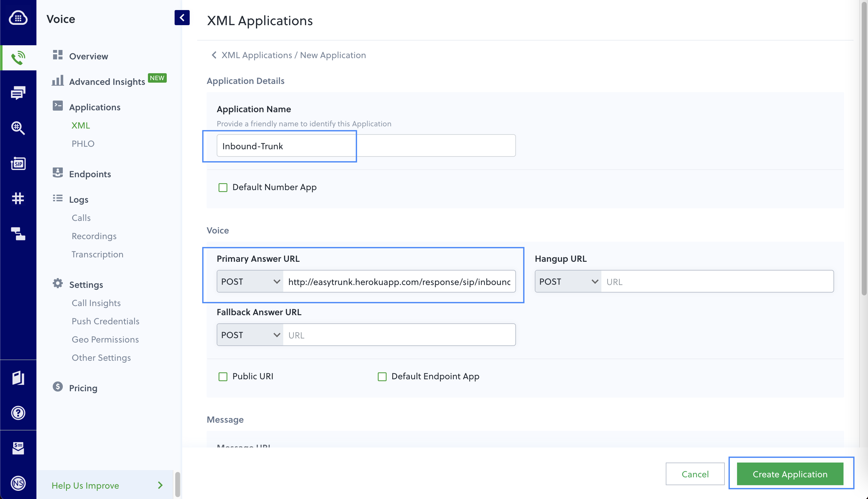Screen dimensions: 868x499
Task: Click the Hangup URL text field
Action: coord(717,281)
